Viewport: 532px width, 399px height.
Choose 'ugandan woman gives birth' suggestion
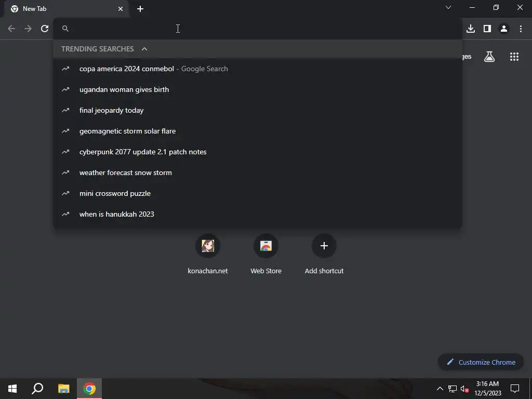pos(258,89)
